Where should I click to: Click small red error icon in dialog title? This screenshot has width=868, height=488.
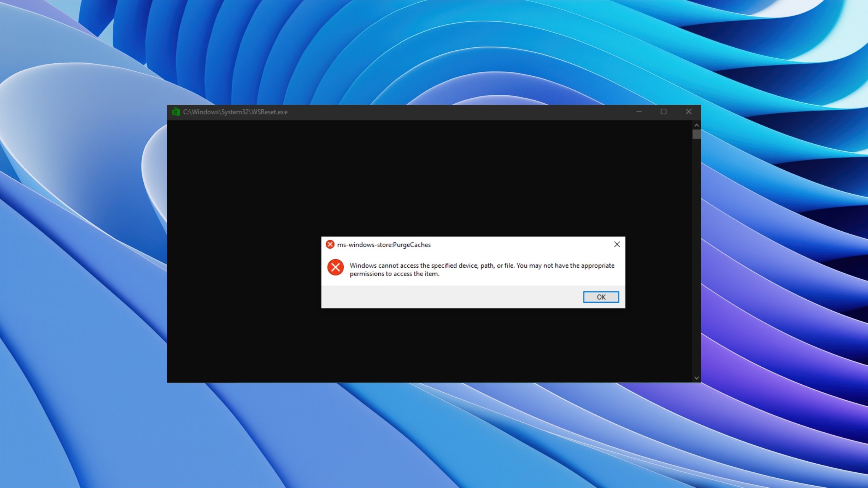click(330, 244)
